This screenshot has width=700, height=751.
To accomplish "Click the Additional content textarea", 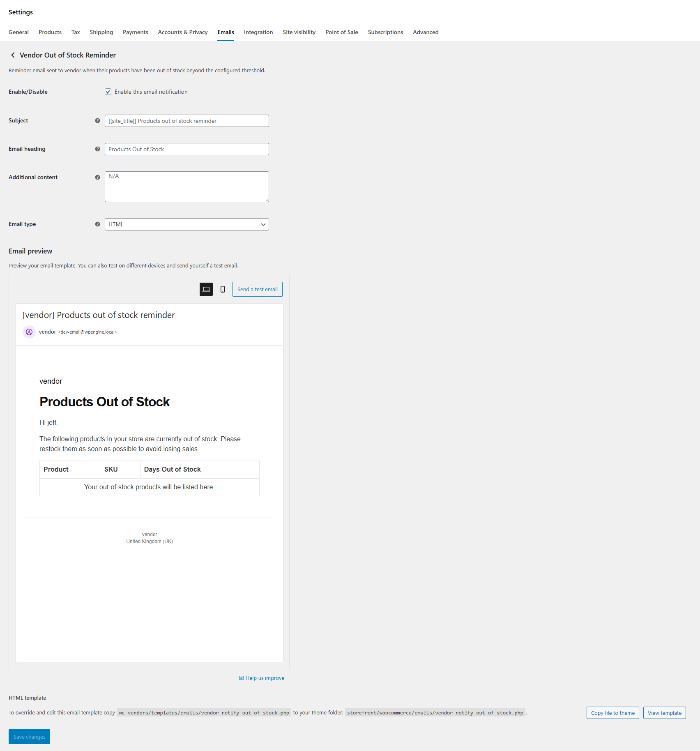I will [x=187, y=186].
